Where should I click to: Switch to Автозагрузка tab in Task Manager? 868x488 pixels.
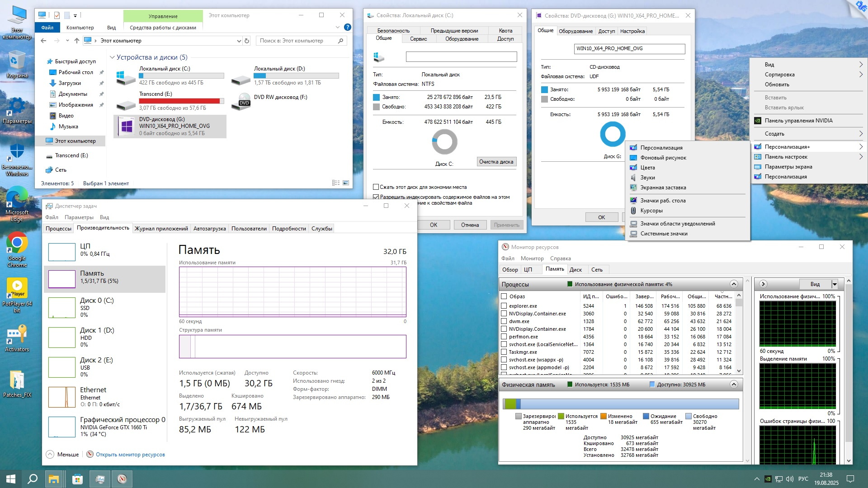click(x=209, y=229)
